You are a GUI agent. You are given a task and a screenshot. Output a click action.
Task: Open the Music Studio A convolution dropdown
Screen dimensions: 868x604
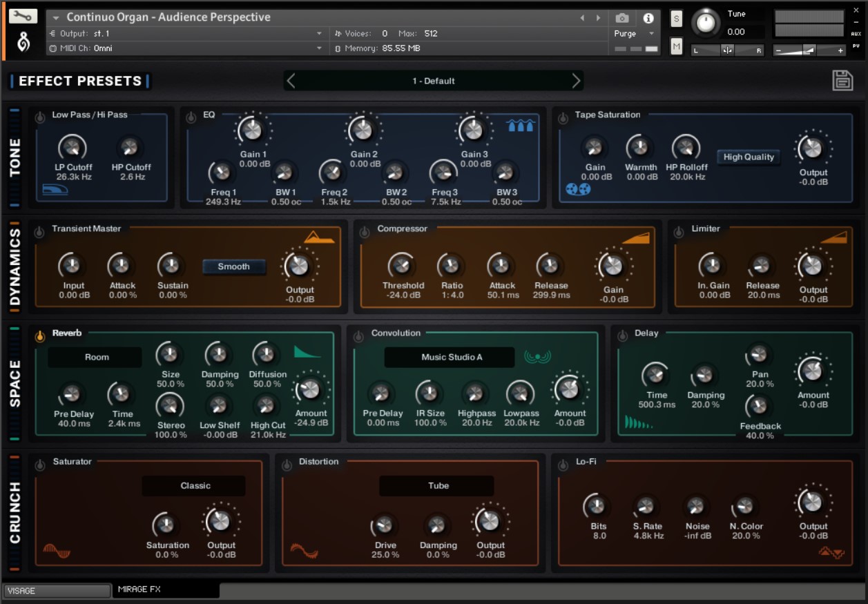coord(450,357)
